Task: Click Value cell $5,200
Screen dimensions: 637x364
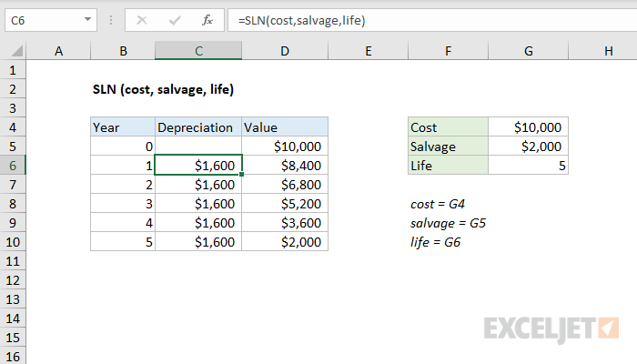Action: pos(285,204)
